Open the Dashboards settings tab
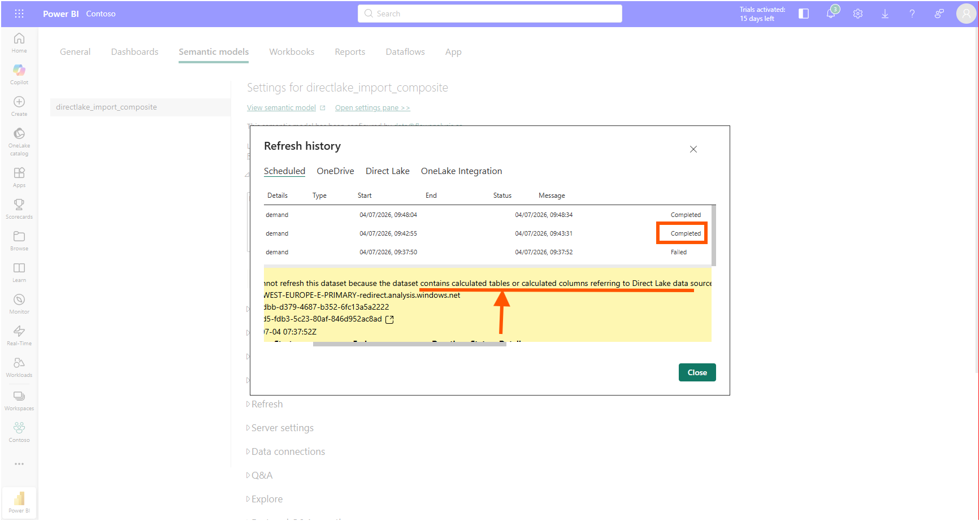The height and width of the screenshot is (521, 980). pyautogui.click(x=135, y=52)
